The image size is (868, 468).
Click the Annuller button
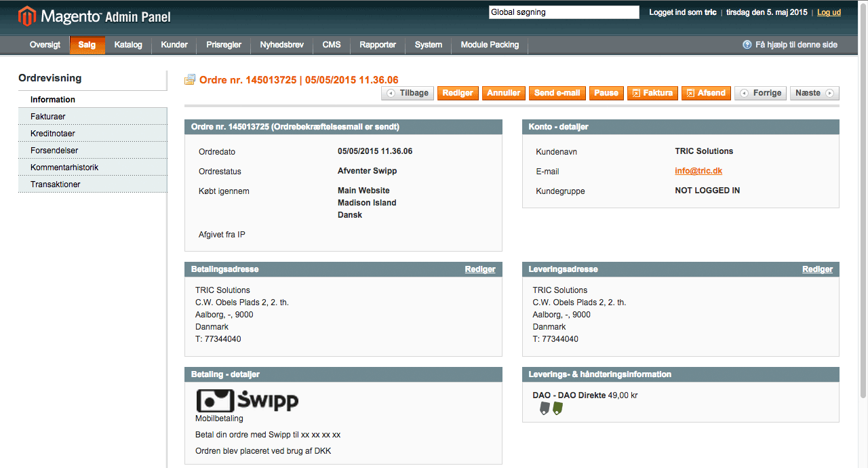504,93
